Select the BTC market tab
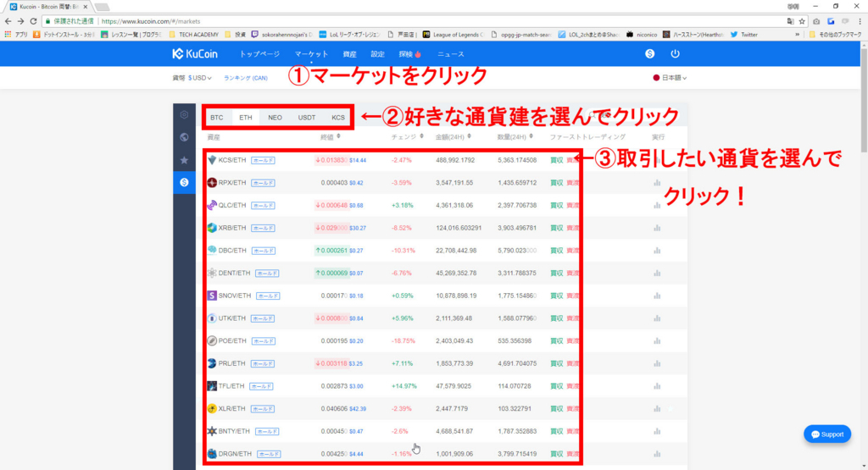Viewport: 868px width, 470px height. (216, 117)
